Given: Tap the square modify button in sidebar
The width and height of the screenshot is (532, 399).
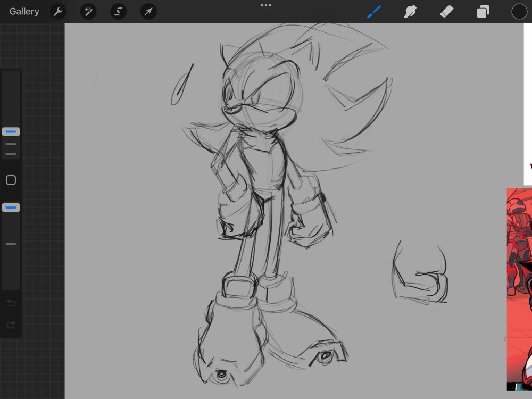Looking at the screenshot, I should coord(11,180).
